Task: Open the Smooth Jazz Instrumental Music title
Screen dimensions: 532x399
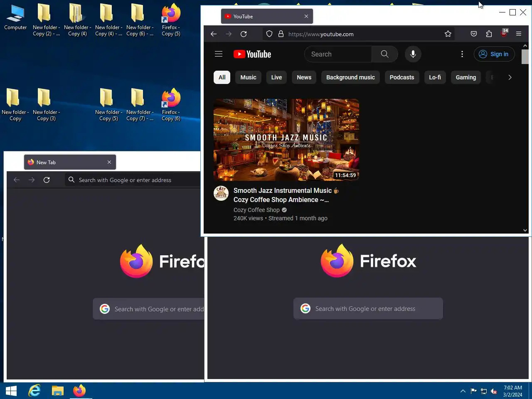Action: click(x=286, y=195)
